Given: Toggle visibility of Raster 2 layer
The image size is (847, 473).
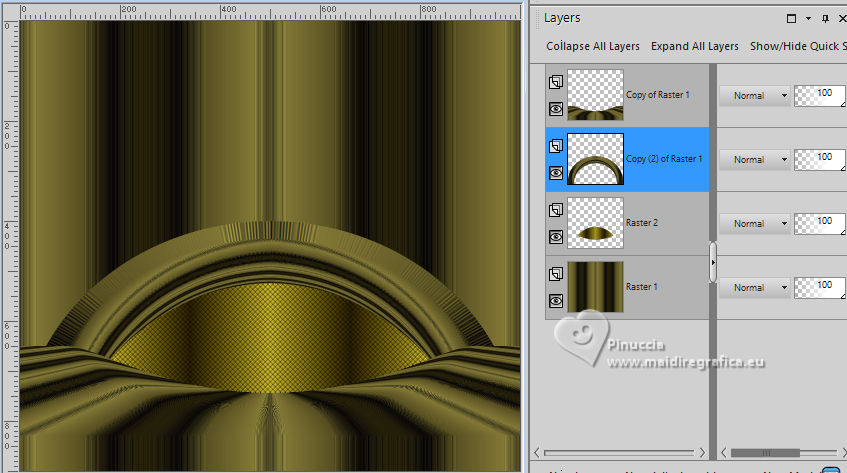Looking at the screenshot, I should tap(556, 237).
